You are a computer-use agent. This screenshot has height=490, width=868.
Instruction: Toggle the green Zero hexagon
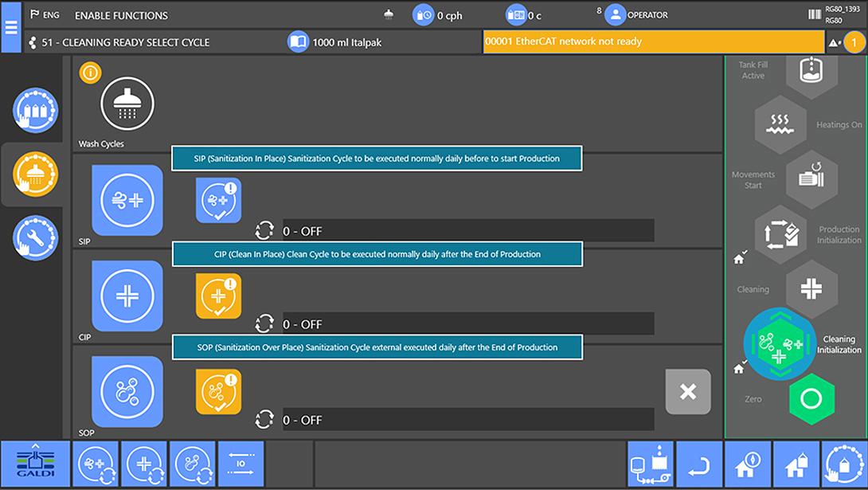(811, 398)
